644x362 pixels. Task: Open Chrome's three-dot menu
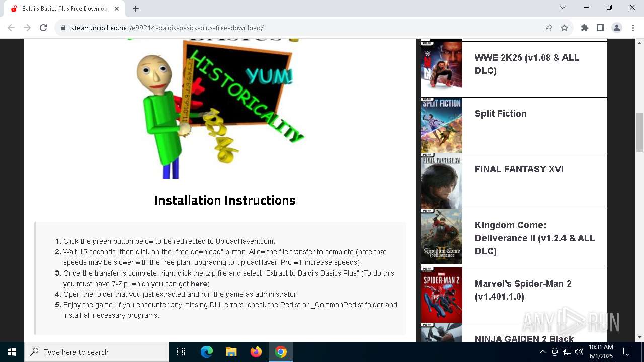633,28
